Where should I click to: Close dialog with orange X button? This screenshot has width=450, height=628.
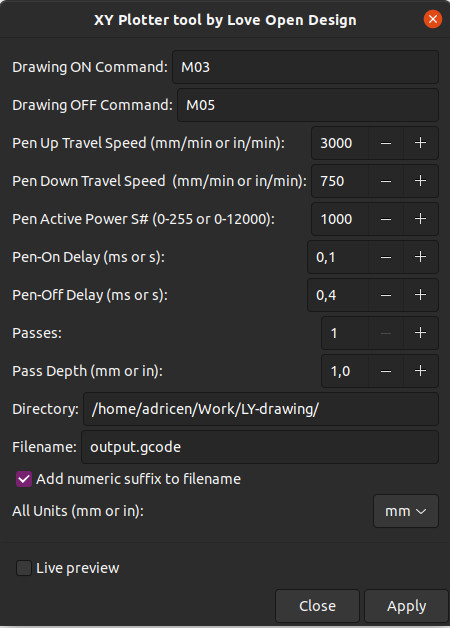(433, 19)
